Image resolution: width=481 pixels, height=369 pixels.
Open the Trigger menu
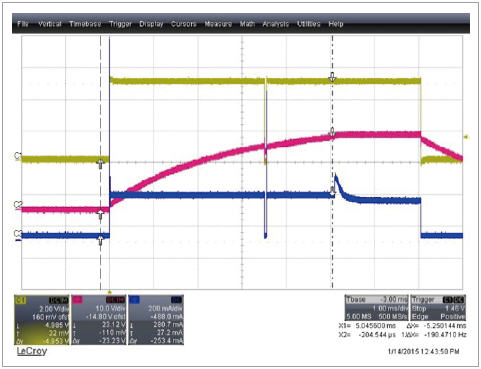(x=120, y=24)
